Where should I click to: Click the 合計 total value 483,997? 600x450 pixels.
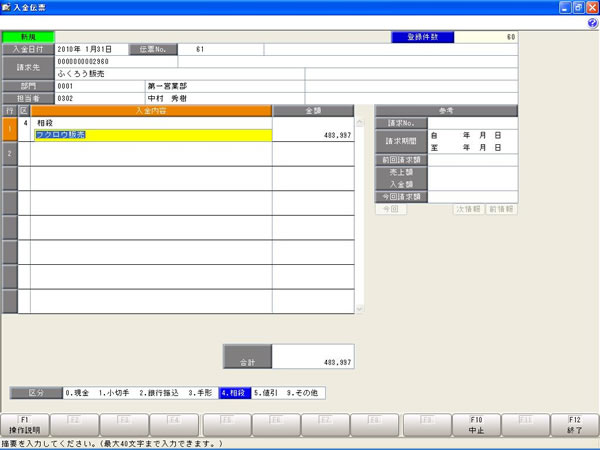coord(313,357)
